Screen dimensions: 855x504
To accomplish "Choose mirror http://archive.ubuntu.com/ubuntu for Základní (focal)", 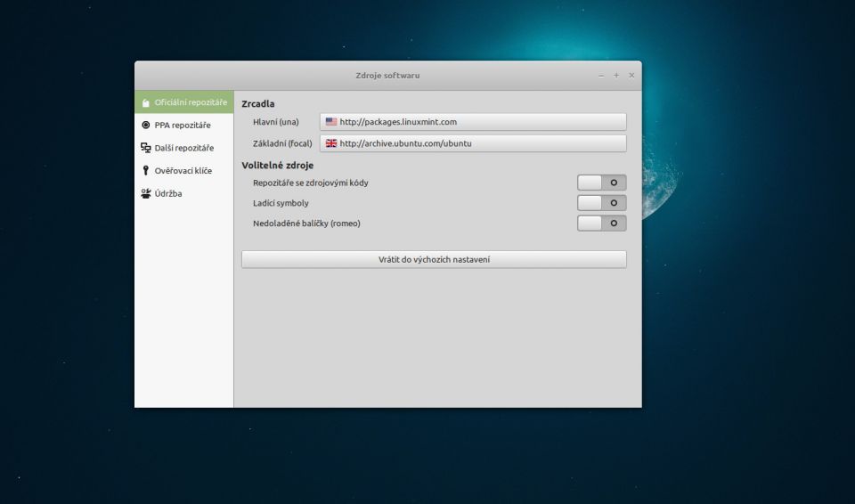I will coord(473,143).
